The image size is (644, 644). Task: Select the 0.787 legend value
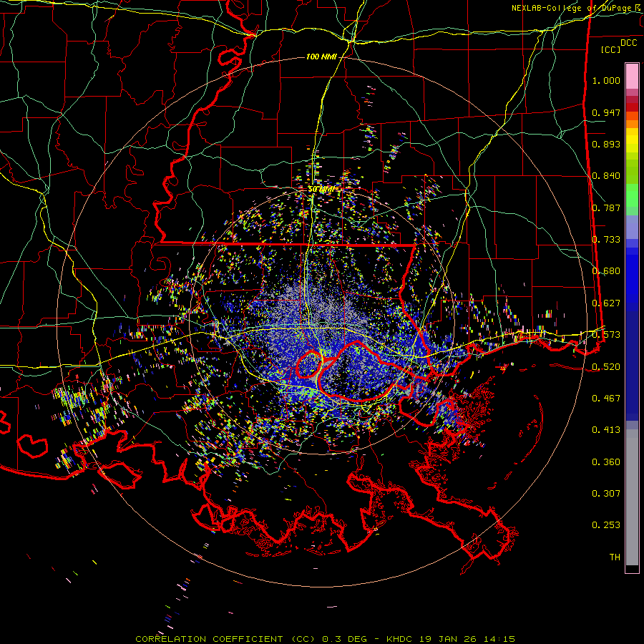[x=606, y=208]
